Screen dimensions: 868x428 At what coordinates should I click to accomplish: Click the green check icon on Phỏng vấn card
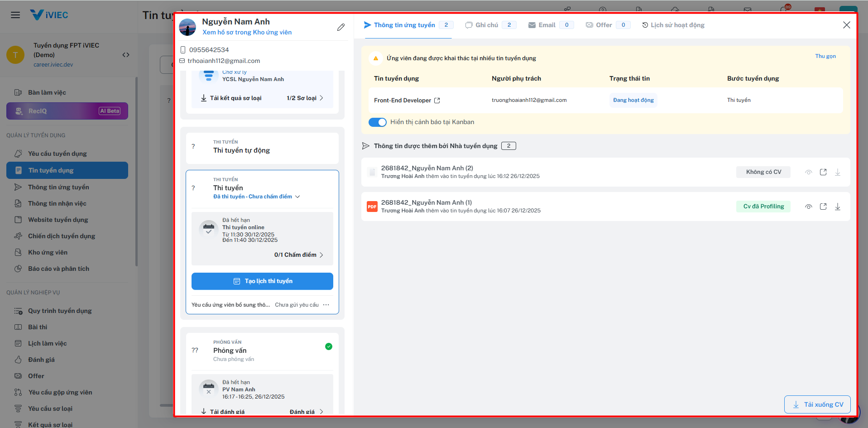point(329,346)
